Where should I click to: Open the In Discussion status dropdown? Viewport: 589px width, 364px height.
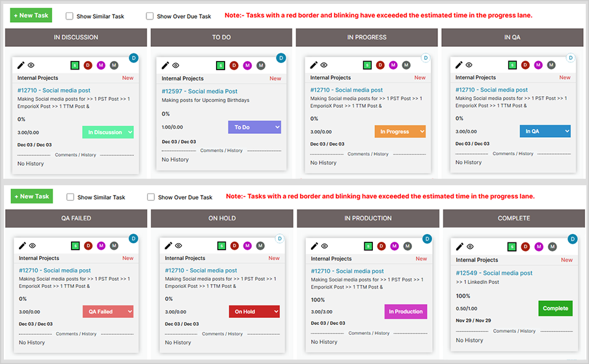click(108, 132)
